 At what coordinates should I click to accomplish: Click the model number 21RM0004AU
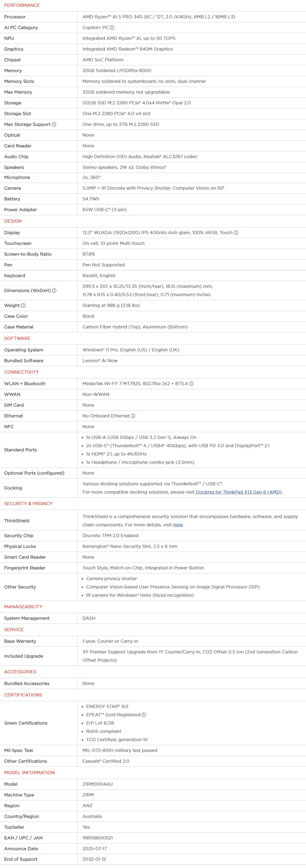click(x=98, y=784)
